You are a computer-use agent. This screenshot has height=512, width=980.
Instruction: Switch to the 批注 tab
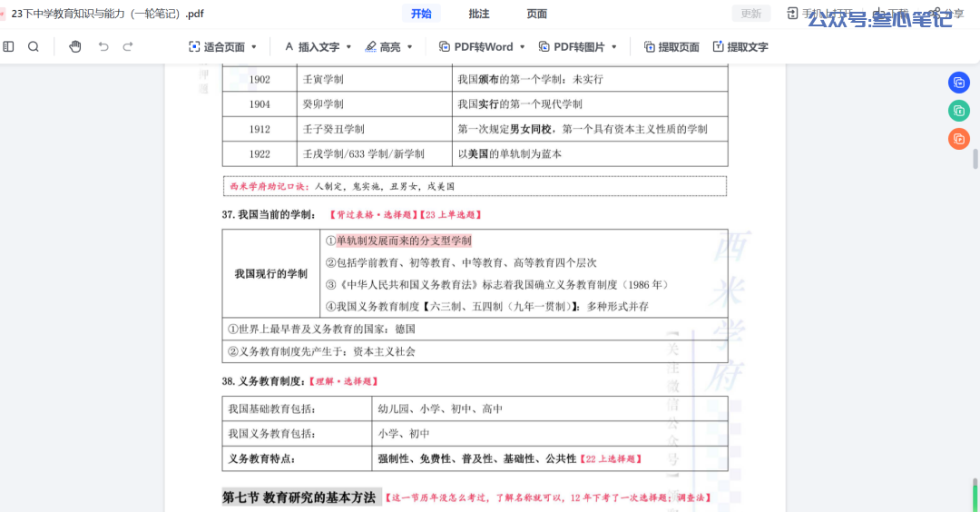pos(479,14)
